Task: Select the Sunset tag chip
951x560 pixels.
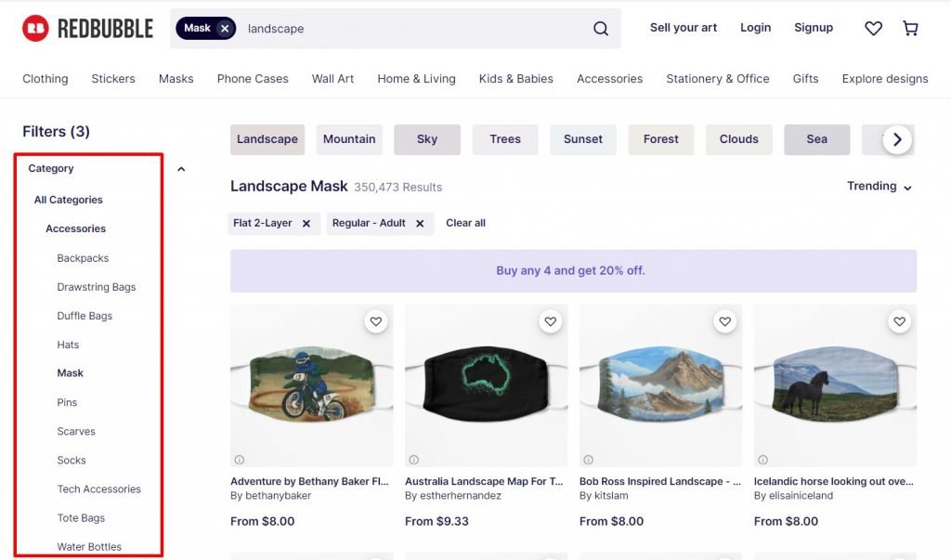Action: click(583, 139)
